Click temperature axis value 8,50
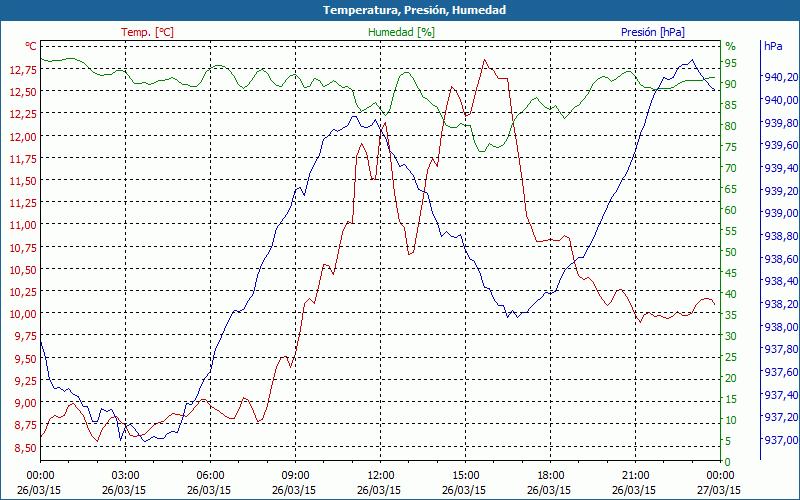This screenshot has height=500, width=800. click(x=26, y=447)
